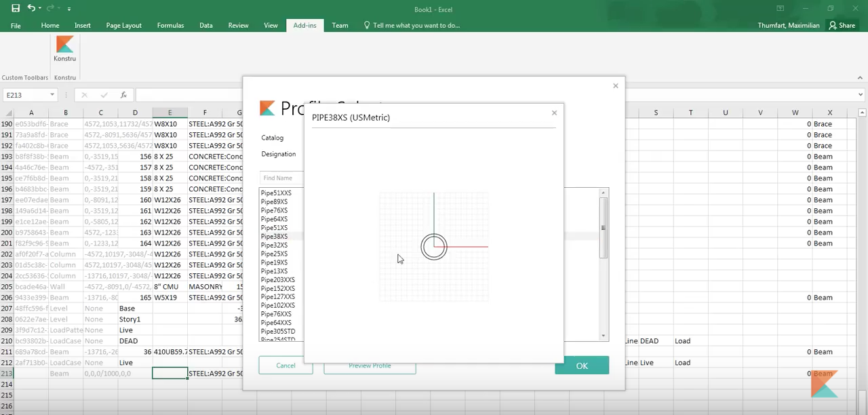Click the Cancel X in the formula bar
Viewport: 868px width, 415px height.
click(84, 95)
